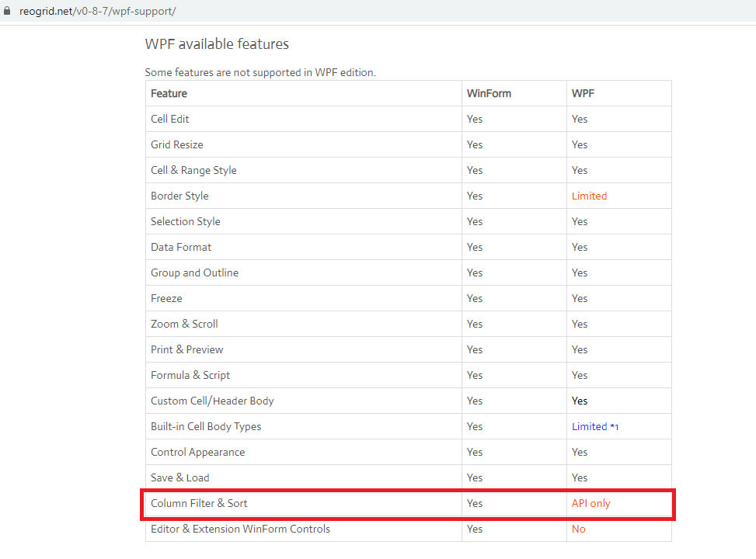Viewport: 756px width, 559px height.
Task: Open the Data Format page
Action: pyautogui.click(x=180, y=247)
